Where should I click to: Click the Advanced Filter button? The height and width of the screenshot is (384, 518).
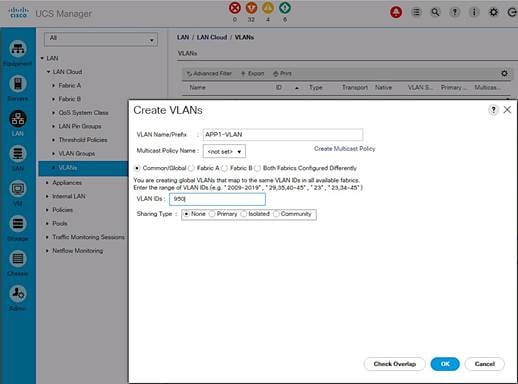pyautogui.click(x=209, y=73)
